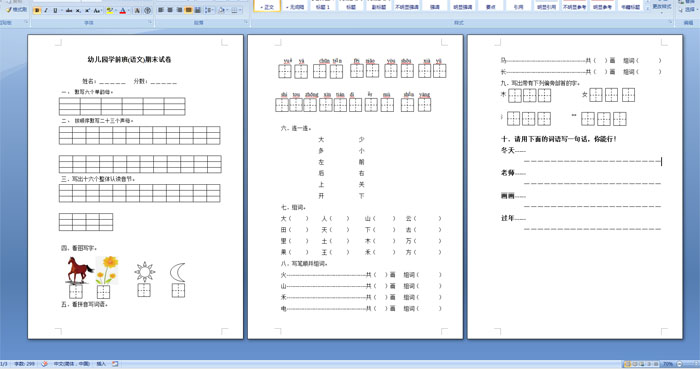Screen dimensions: 700x369
Task: Click language indicator 中文(简体,中国) in status bar
Action: click(72, 364)
